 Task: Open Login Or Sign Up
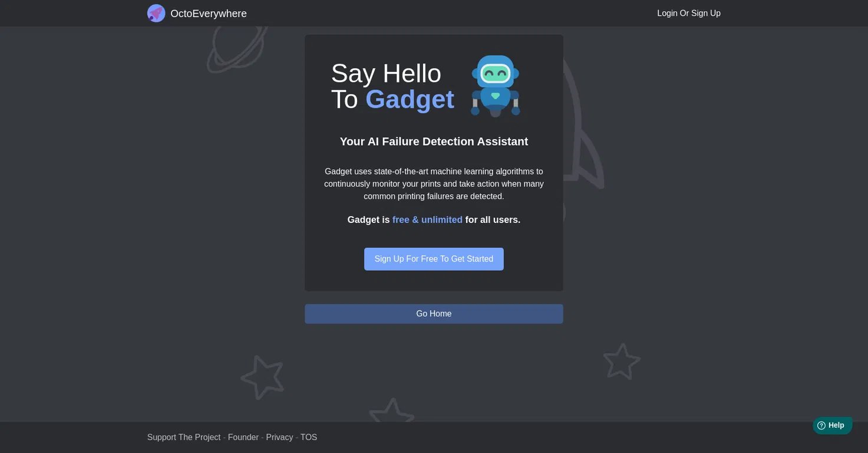click(x=689, y=13)
